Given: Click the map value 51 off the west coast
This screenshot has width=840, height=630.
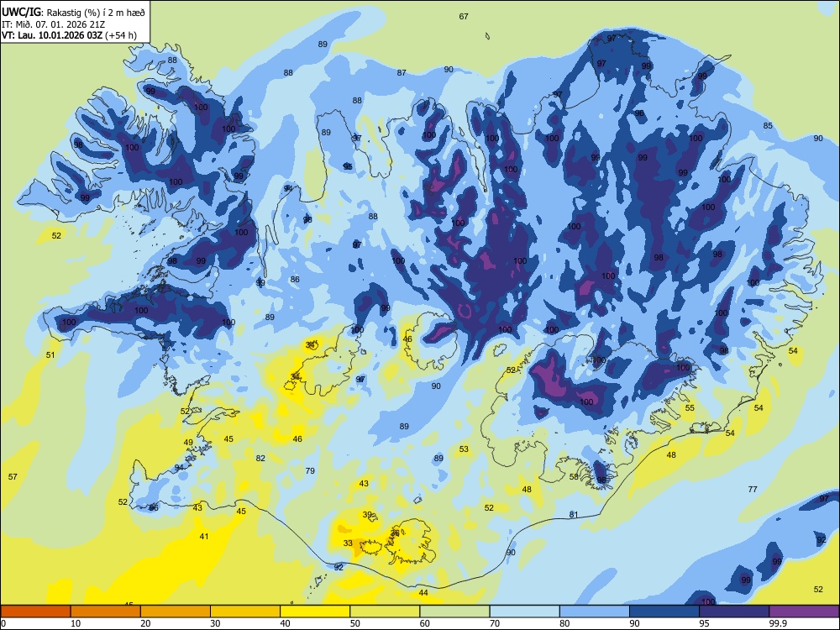Looking at the screenshot, I should [50, 354].
